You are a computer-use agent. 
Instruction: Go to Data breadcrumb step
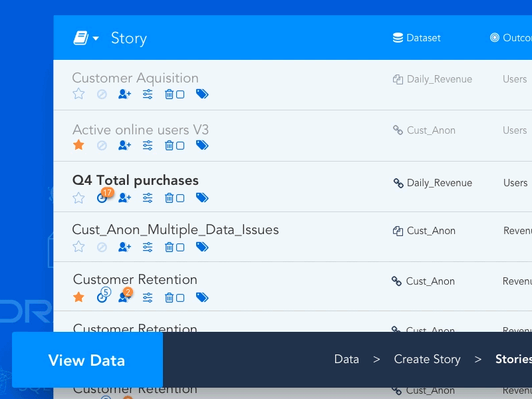point(346,359)
